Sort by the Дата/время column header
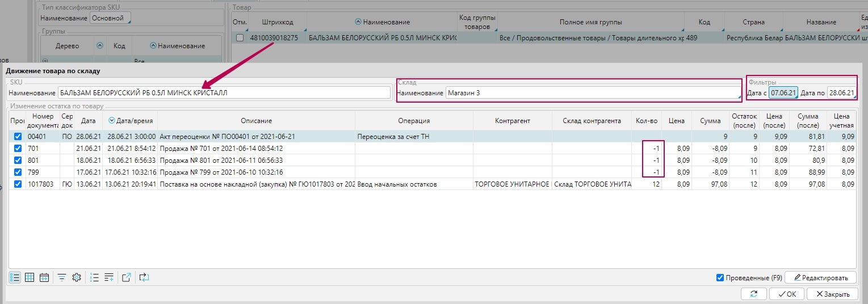This screenshot has width=868, height=304. (x=129, y=121)
